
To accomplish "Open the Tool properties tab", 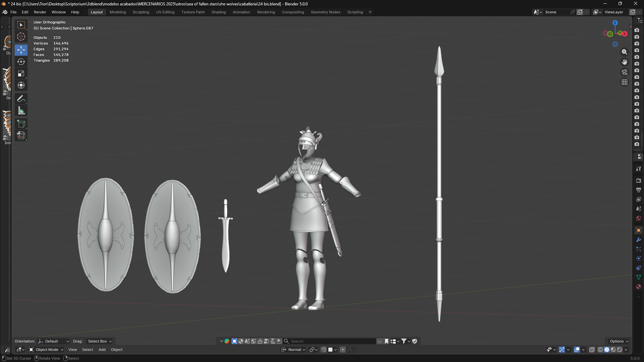I will click(x=639, y=169).
